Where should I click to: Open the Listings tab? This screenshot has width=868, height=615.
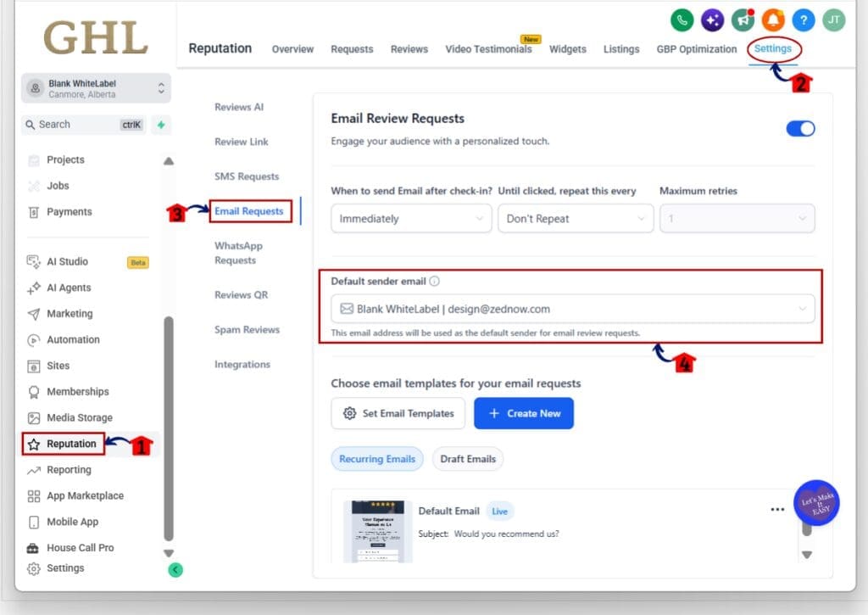click(x=621, y=49)
